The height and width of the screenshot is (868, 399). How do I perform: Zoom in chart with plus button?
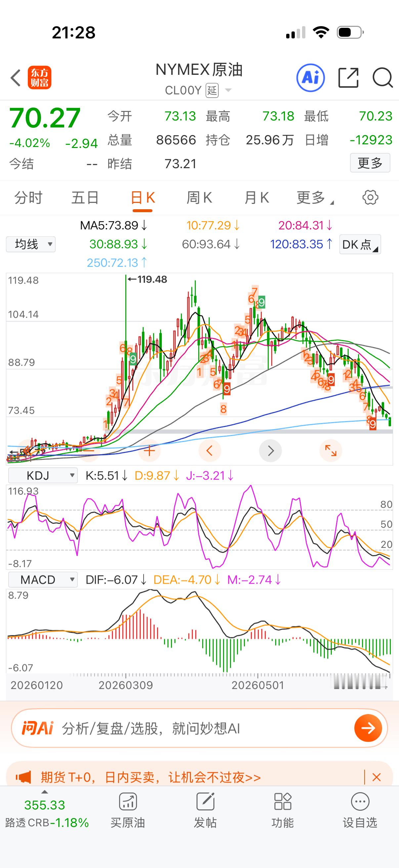[149, 451]
